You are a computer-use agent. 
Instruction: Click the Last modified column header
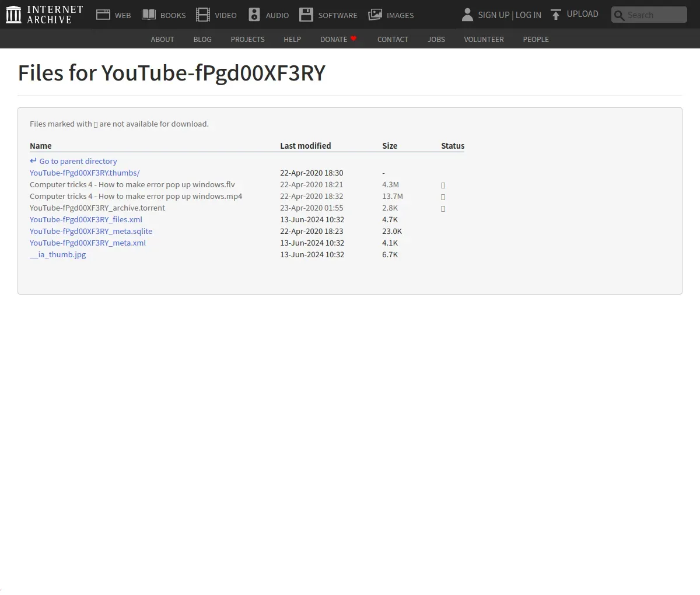click(x=305, y=146)
